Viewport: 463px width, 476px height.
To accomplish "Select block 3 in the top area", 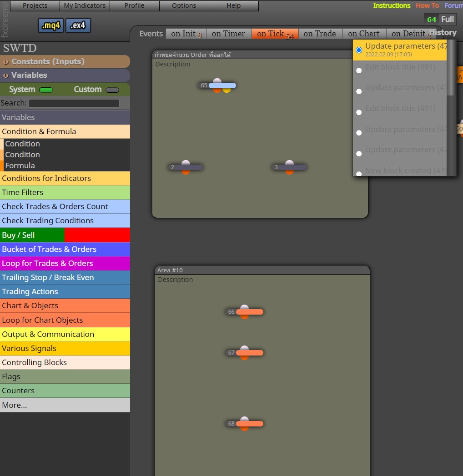I will (289, 167).
